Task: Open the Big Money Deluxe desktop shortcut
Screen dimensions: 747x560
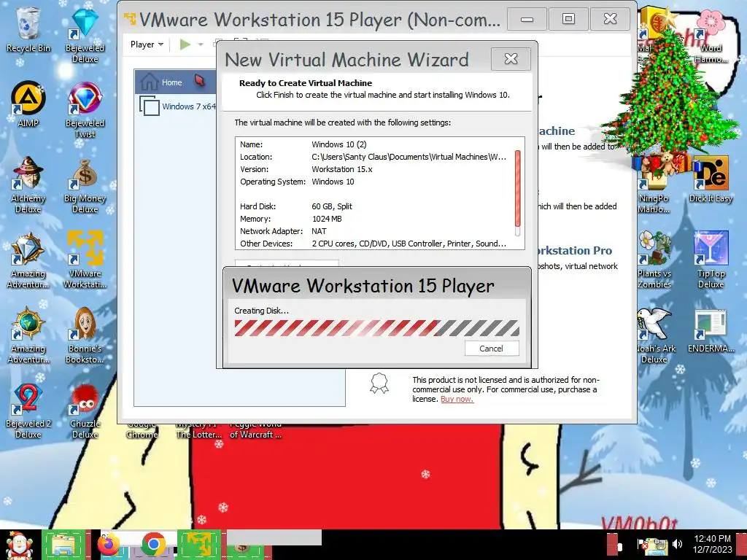Action: tap(85, 184)
